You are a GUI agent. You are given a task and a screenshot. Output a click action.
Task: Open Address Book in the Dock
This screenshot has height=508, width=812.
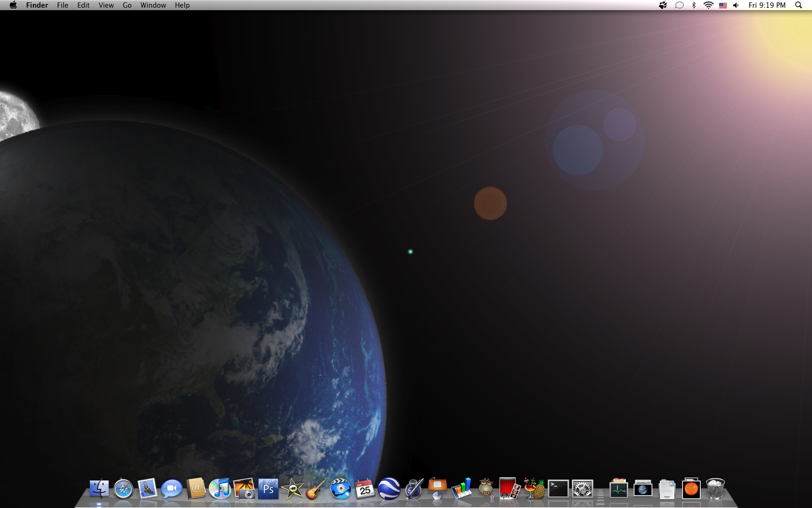click(196, 489)
